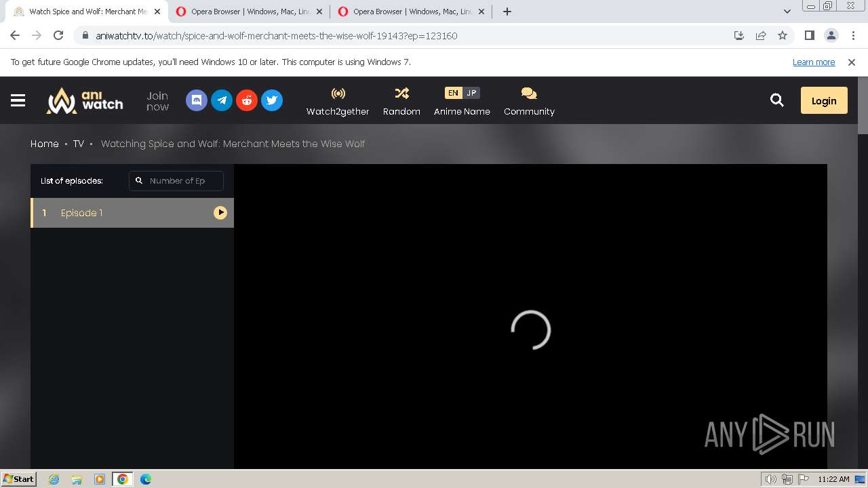
Task: Open Microsoft Edge from the taskbar
Action: tap(146, 479)
